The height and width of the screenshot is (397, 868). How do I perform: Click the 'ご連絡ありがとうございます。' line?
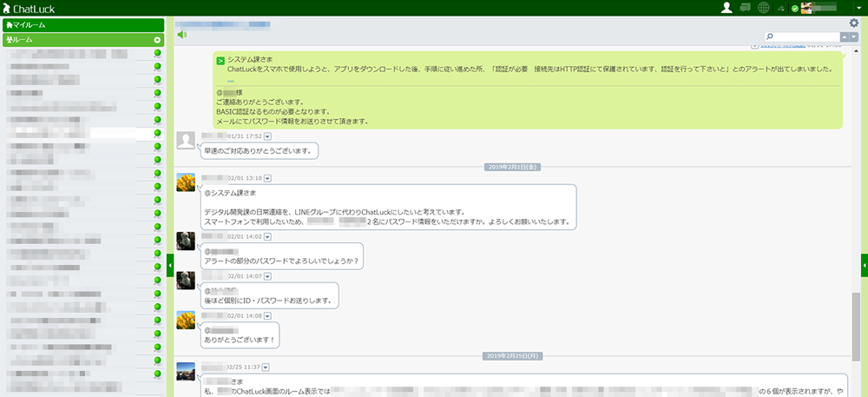pos(260,103)
